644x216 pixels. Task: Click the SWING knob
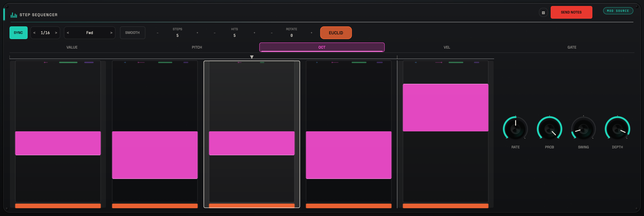tap(583, 129)
